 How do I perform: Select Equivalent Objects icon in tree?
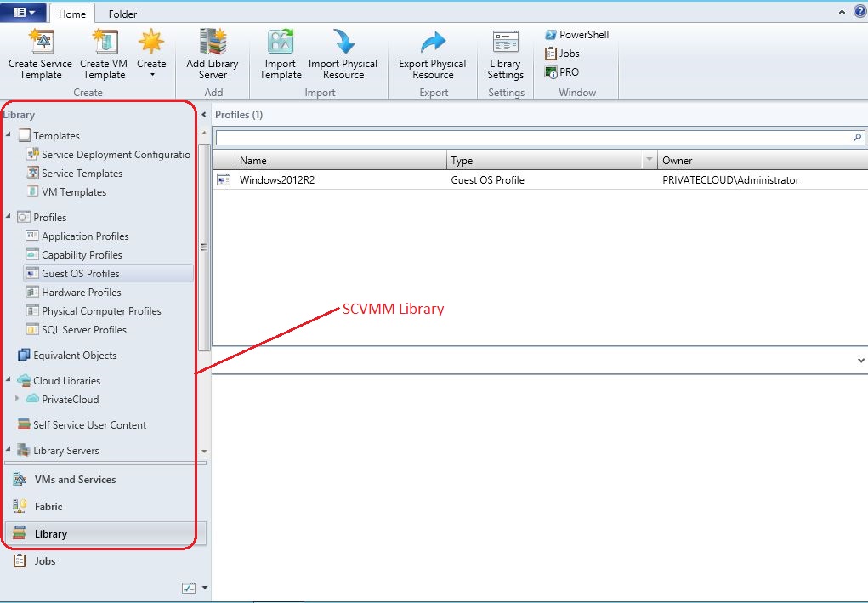point(24,355)
